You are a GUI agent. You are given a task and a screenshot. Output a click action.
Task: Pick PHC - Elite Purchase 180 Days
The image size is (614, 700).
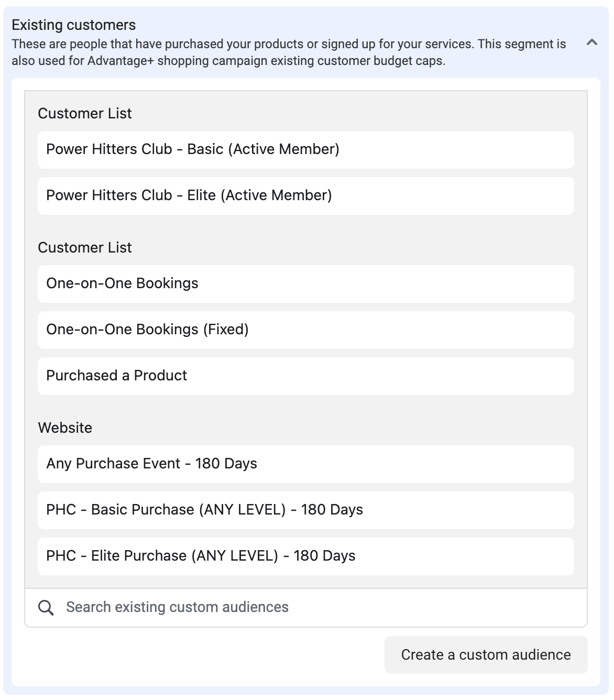306,556
